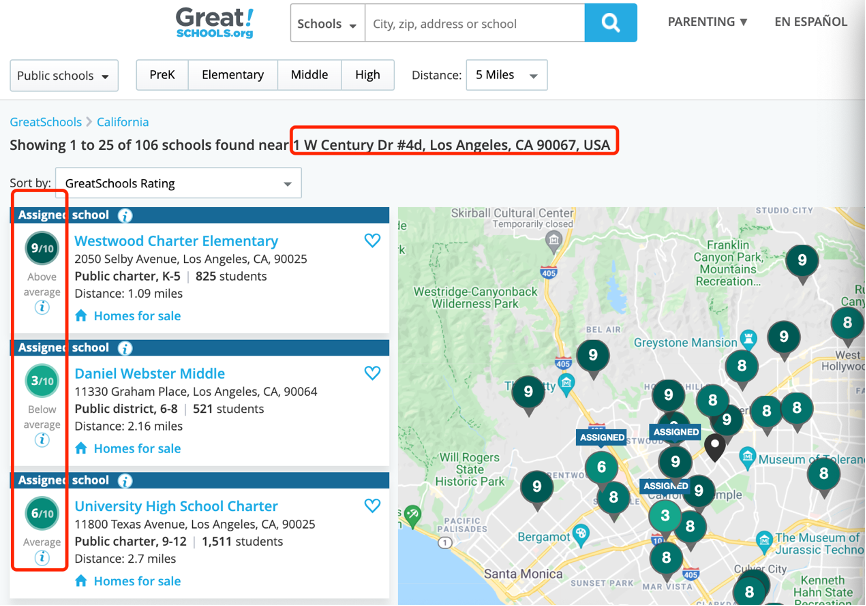Click the 9 marker near Franklin Canyon Park

802,262
